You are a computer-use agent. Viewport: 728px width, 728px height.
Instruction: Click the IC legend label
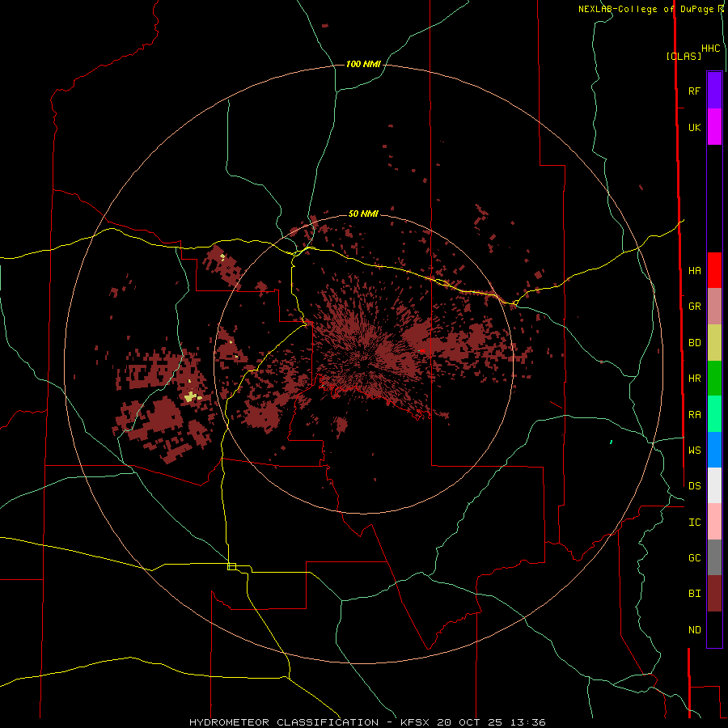pos(694,523)
